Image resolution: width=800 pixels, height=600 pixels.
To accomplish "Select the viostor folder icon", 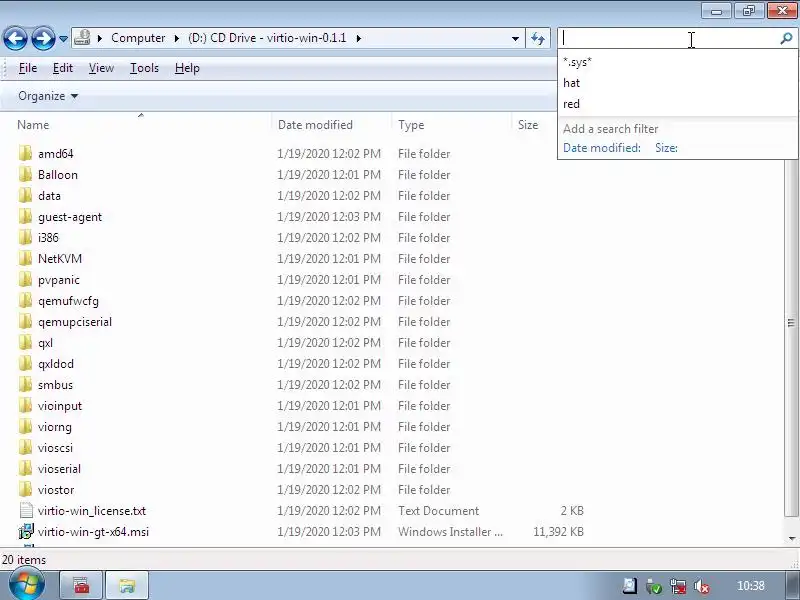I will 25,489.
